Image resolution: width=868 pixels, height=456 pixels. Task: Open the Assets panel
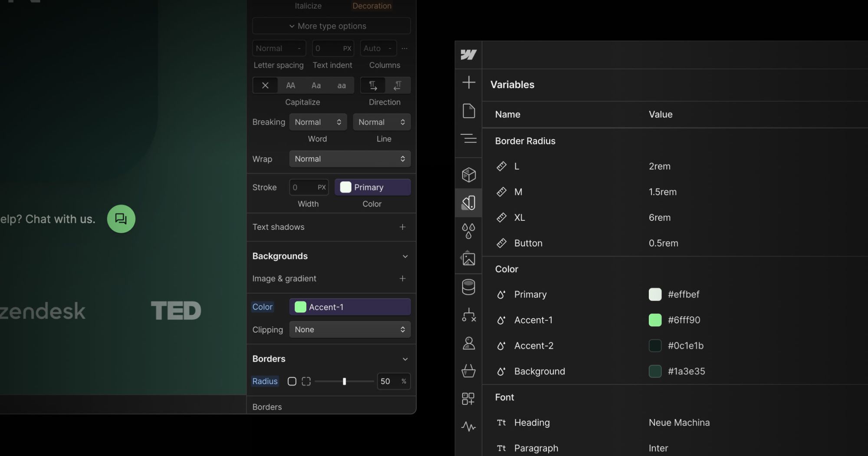[x=469, y=258]
